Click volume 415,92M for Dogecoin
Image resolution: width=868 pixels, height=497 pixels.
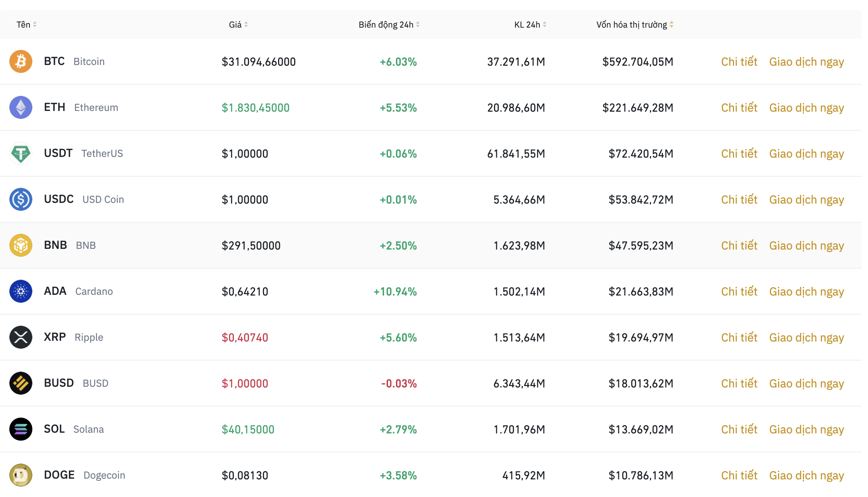point(523,475)
